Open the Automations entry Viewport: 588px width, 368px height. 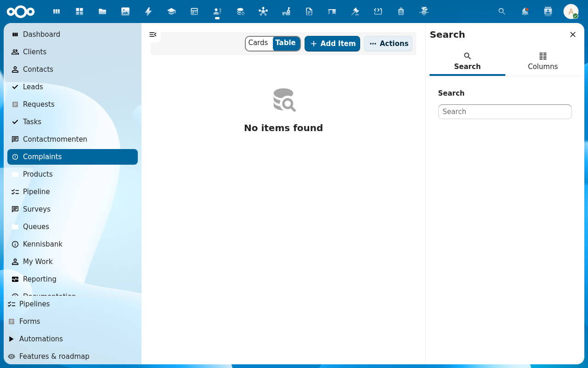[73, 339]
